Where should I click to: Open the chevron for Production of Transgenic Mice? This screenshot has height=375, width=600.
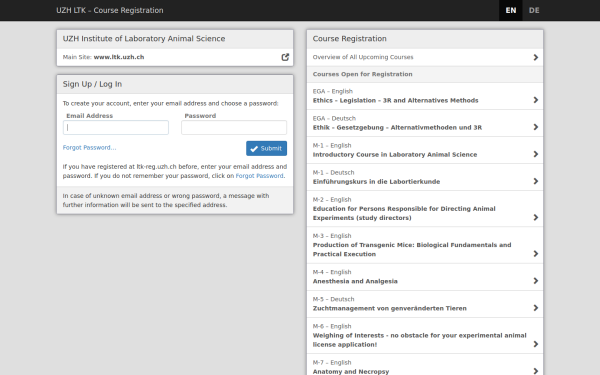pos(536,254)
